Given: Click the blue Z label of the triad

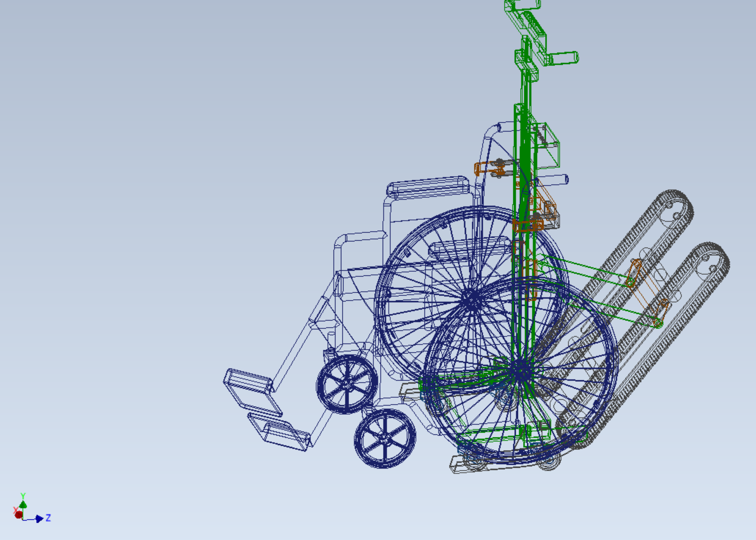Looking at the screenshot, I should (48, 518).
